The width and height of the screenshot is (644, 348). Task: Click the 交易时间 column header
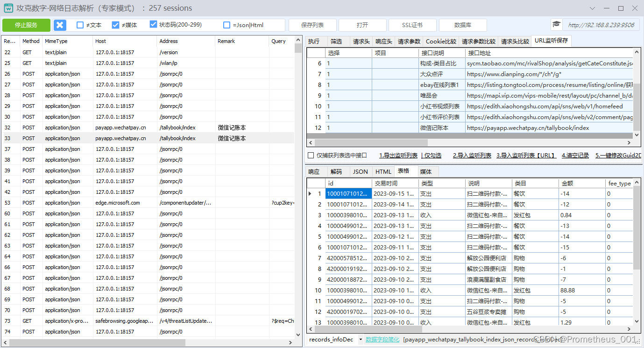[x=395, y=184]
